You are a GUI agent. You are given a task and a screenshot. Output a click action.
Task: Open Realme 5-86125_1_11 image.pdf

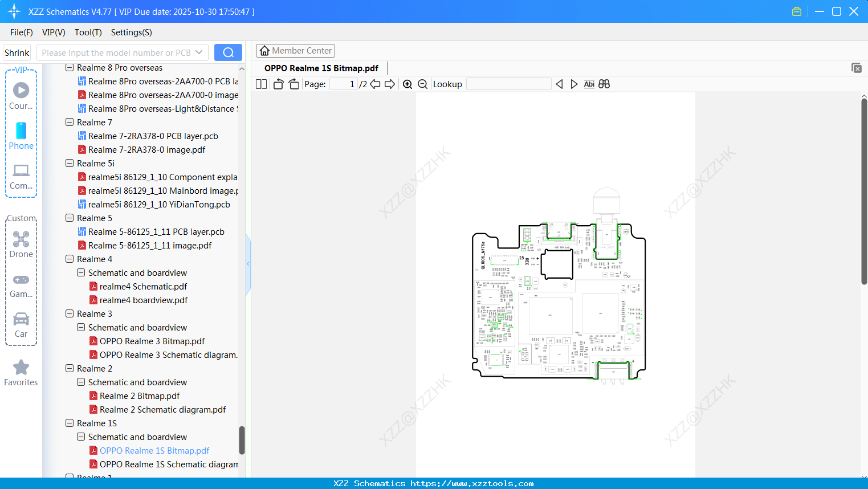(145, 246)
